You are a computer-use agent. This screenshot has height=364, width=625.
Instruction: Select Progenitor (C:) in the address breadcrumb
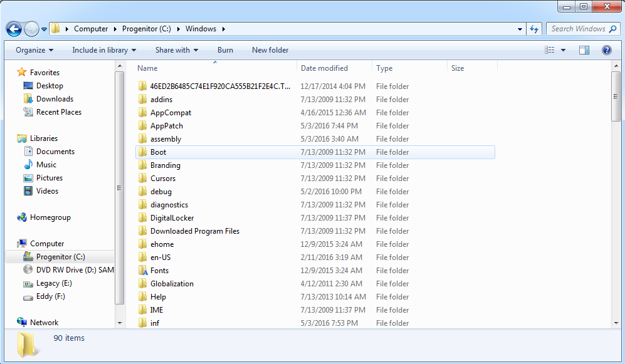pos(146,29)
